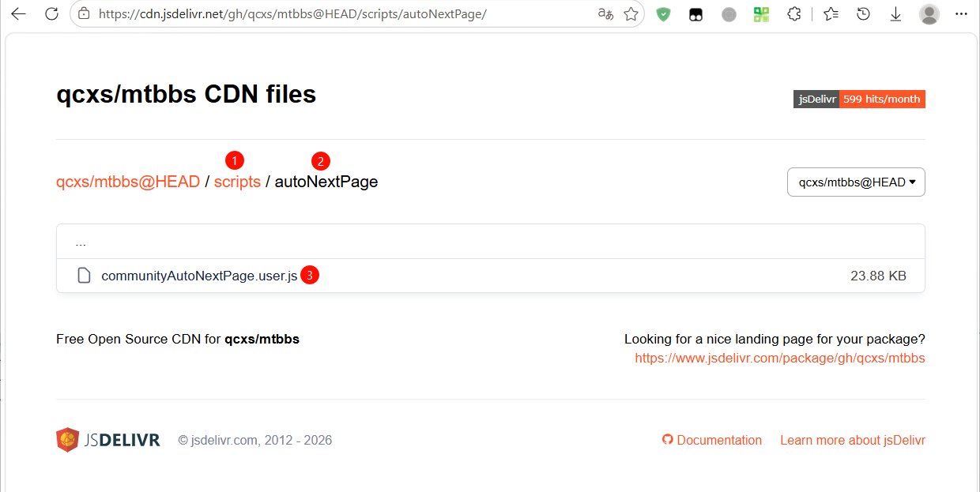Open Learn more about jsDelivr link
The width and height of the screenshot is (980, 492).
(x=853, y=440)
